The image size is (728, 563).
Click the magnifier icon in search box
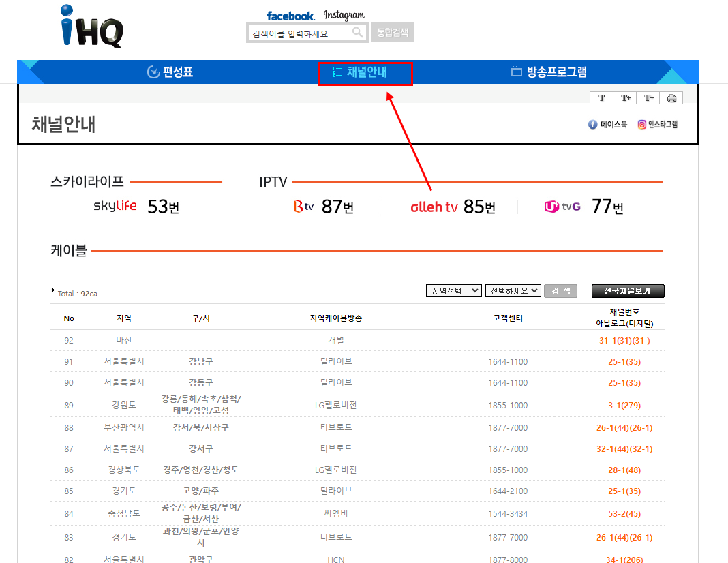click(x=357, y=32)
